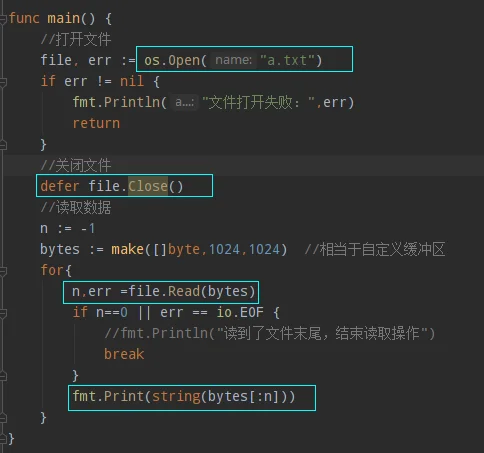Click the 'name:' parameter hint in os.Open
This screenshot has width=484, height=453.
point(233,60)
